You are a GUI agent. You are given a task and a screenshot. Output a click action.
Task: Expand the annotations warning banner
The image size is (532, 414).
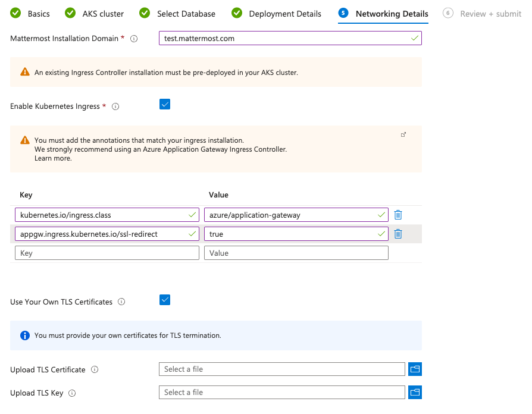pos(403,135)
